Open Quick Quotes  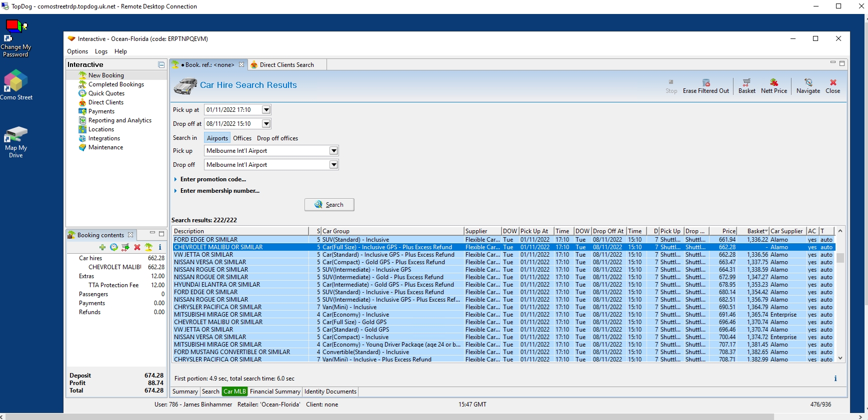pos(106,93)
